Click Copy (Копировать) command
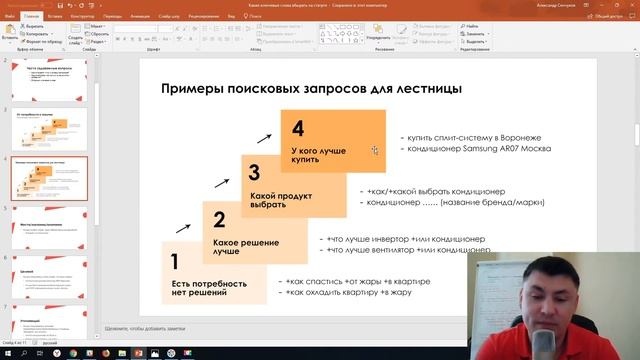Viewport: 640px width, 360px height. pos(34,34)
